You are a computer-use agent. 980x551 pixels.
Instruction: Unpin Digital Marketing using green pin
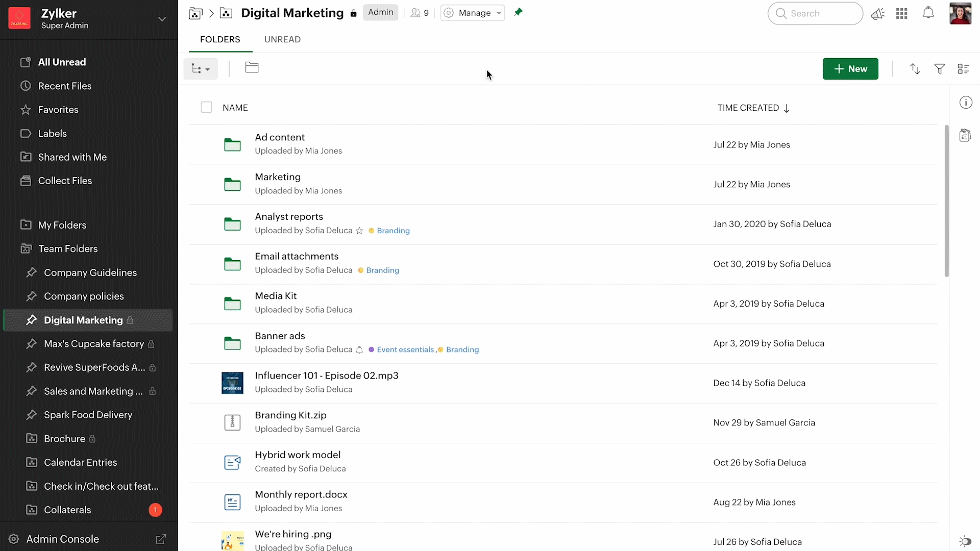(x=518, y=12)
